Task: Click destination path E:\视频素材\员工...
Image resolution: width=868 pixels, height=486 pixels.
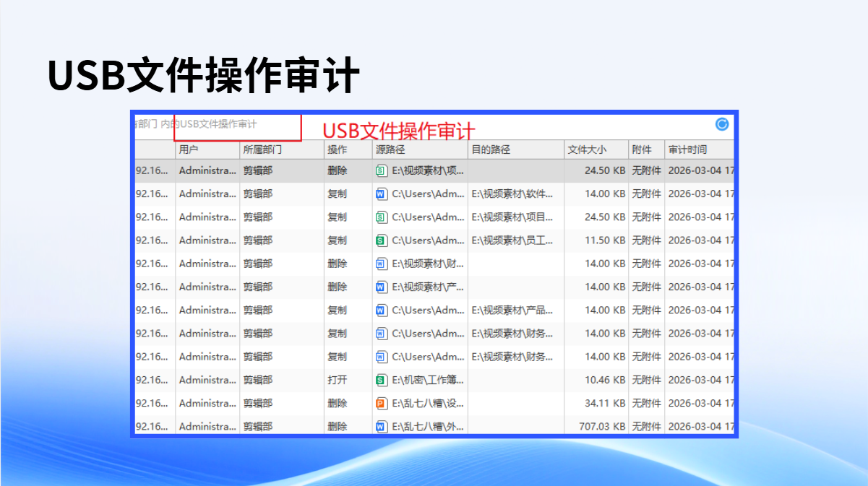Action: pyautogui.click(x=512, y=240)
